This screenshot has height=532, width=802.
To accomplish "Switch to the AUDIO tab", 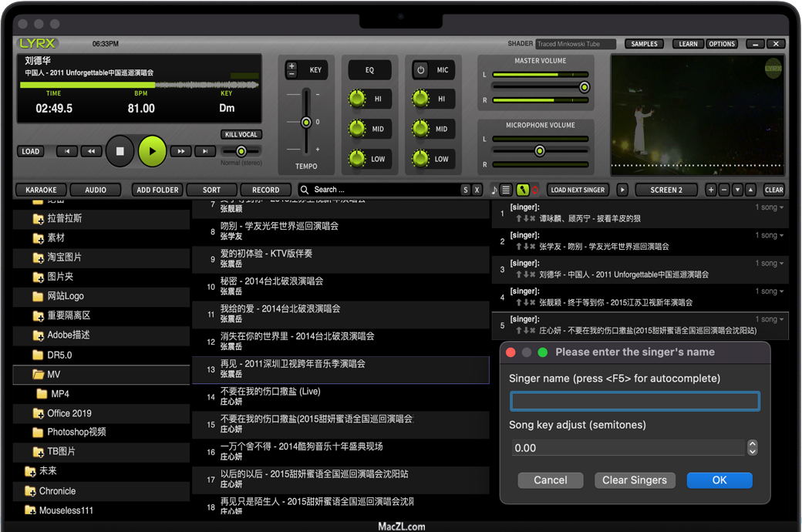I will [96, 190].
